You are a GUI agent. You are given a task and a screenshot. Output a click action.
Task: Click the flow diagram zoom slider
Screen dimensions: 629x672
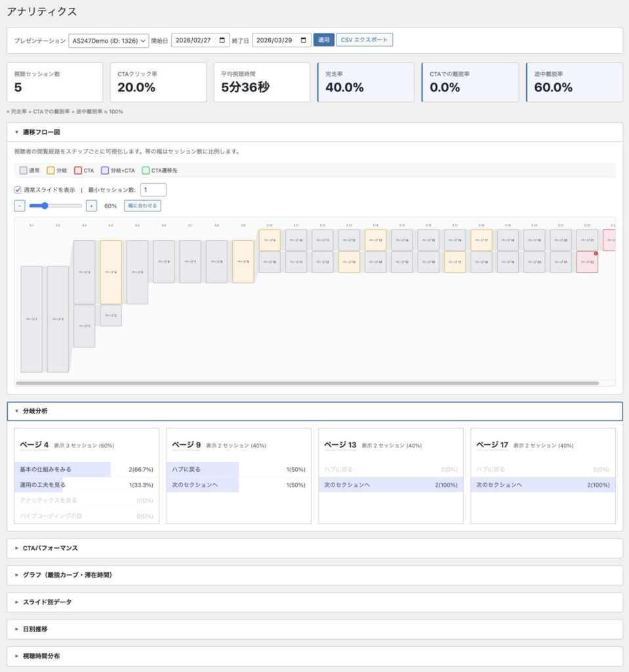[x=56, y=206]
